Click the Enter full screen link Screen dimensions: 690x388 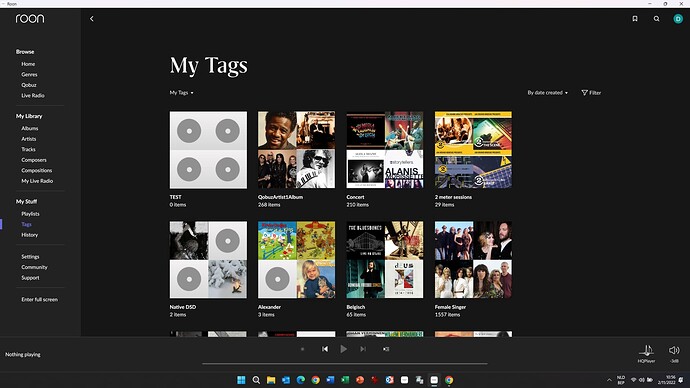(x=40, y=300)
